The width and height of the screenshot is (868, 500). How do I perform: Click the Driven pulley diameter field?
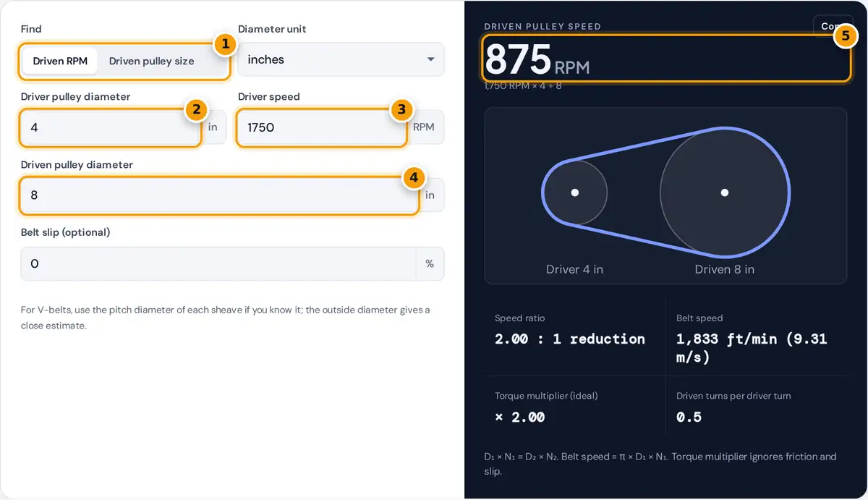[220, 195]
